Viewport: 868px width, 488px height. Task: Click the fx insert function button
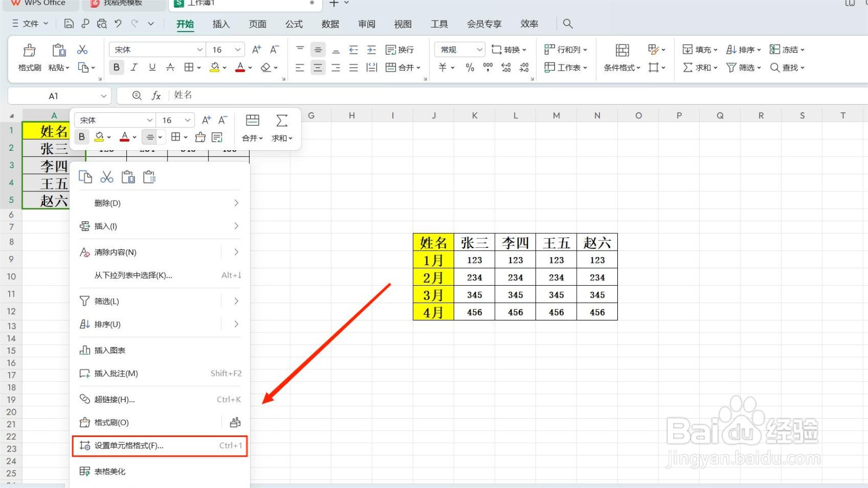point(156,95)
